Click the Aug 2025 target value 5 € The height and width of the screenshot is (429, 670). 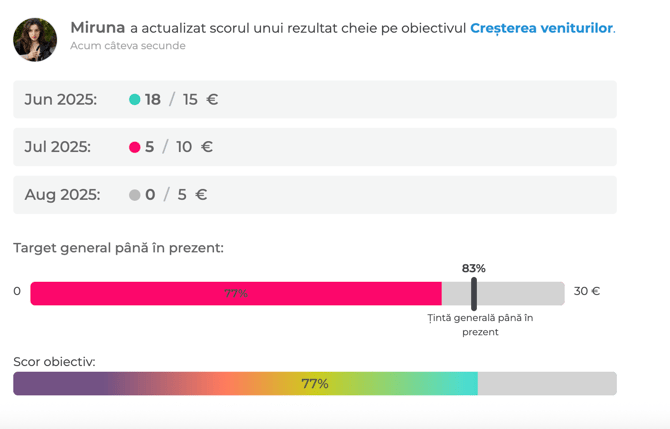[x=192, y=195]
